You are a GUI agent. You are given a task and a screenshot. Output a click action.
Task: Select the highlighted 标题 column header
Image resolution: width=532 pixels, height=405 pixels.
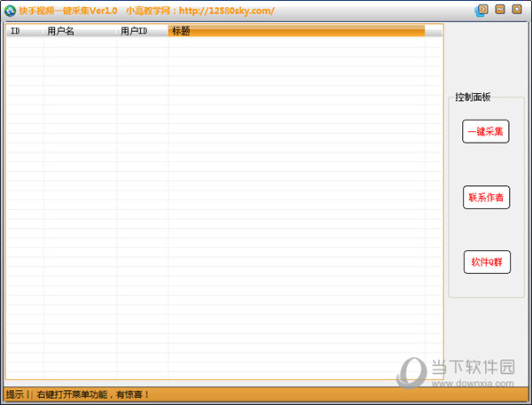click(x=296, y=31)
